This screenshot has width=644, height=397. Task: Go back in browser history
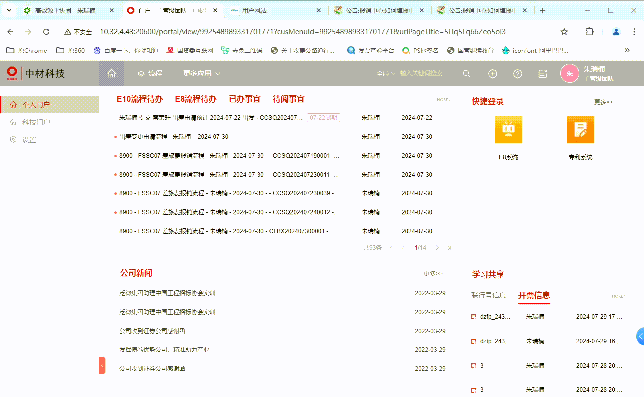coord(10,32)
